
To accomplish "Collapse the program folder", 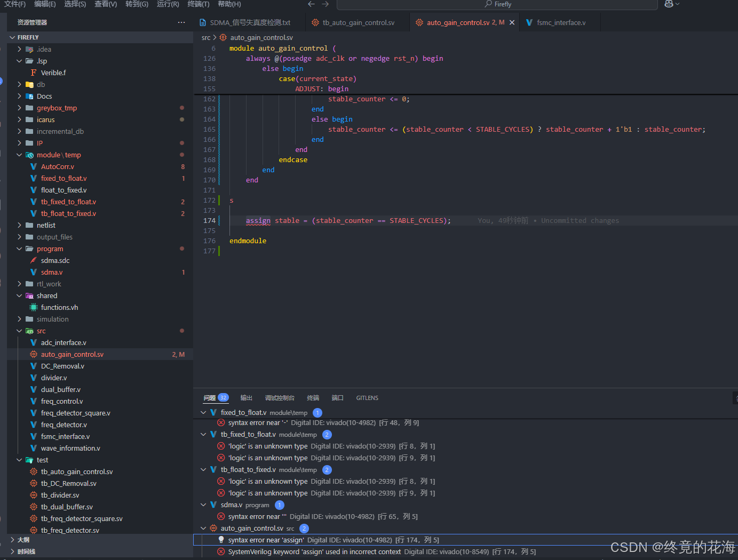I will coord(20,249).
